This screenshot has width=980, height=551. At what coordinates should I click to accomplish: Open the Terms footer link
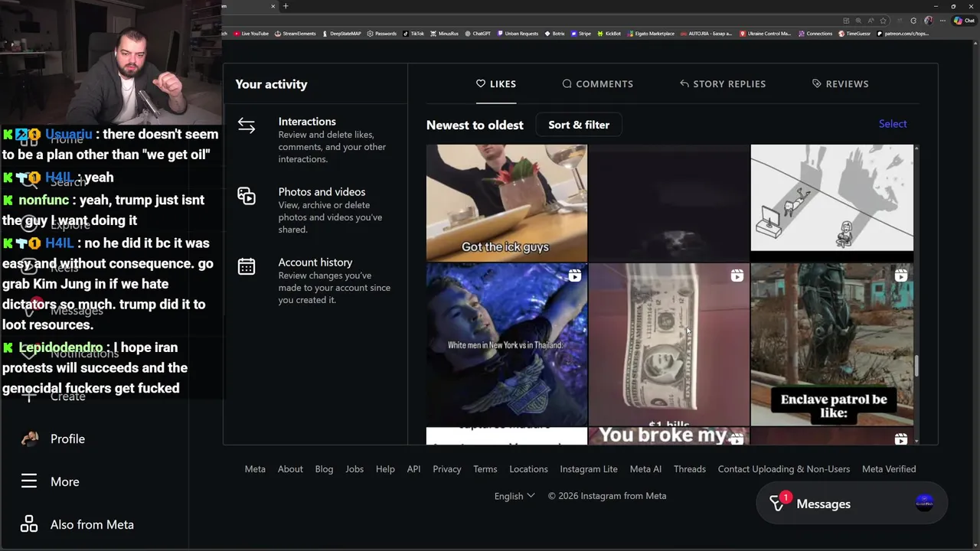[485, 469]
